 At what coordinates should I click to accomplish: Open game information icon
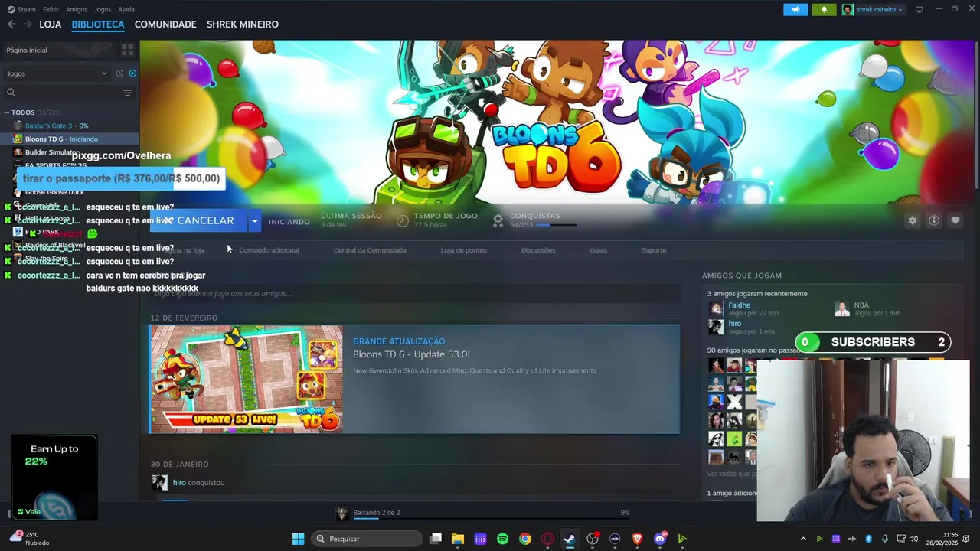[933, 220]
